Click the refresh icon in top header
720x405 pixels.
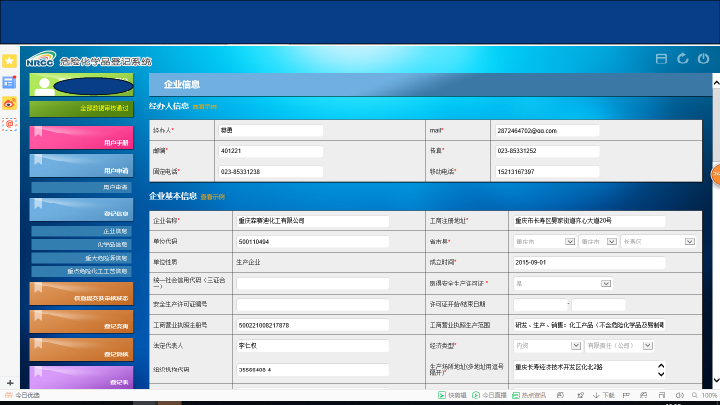(683, 59)
